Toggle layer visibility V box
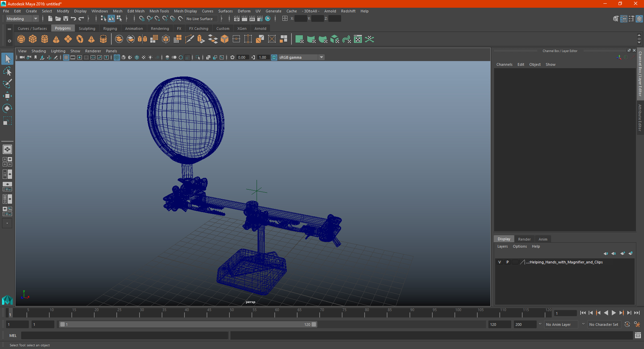 (x=499, y=262)
